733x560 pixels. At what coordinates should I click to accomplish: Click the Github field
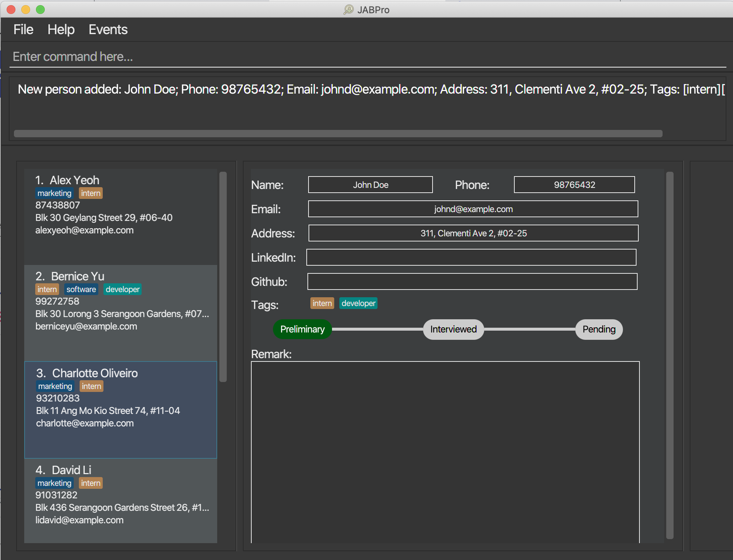pos(472,281)
